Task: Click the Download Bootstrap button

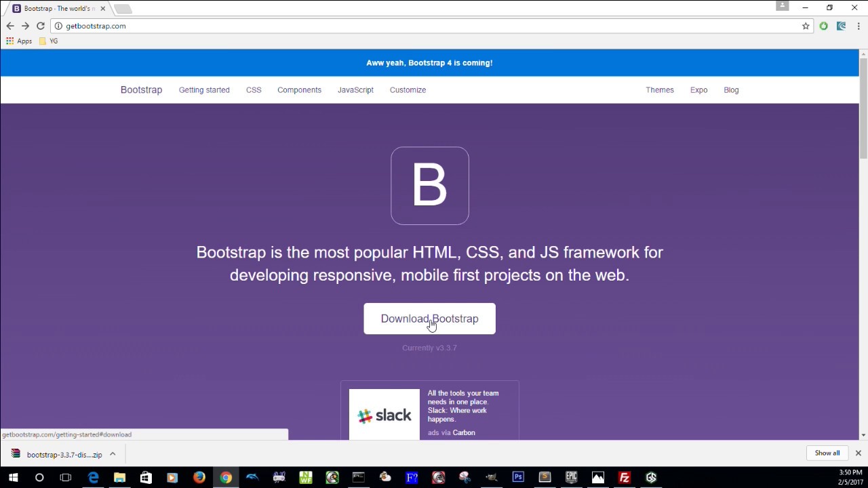Action: 429,319
